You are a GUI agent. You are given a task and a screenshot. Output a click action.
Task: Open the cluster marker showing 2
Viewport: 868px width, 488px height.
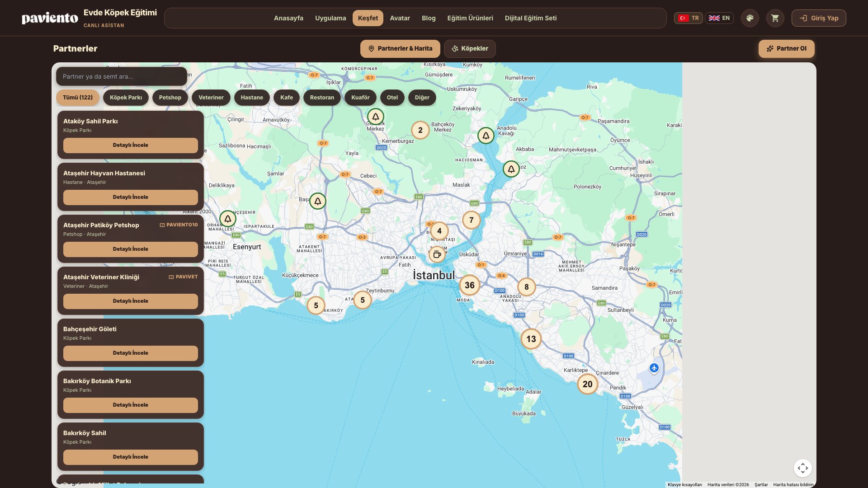[x=420, y=130]
